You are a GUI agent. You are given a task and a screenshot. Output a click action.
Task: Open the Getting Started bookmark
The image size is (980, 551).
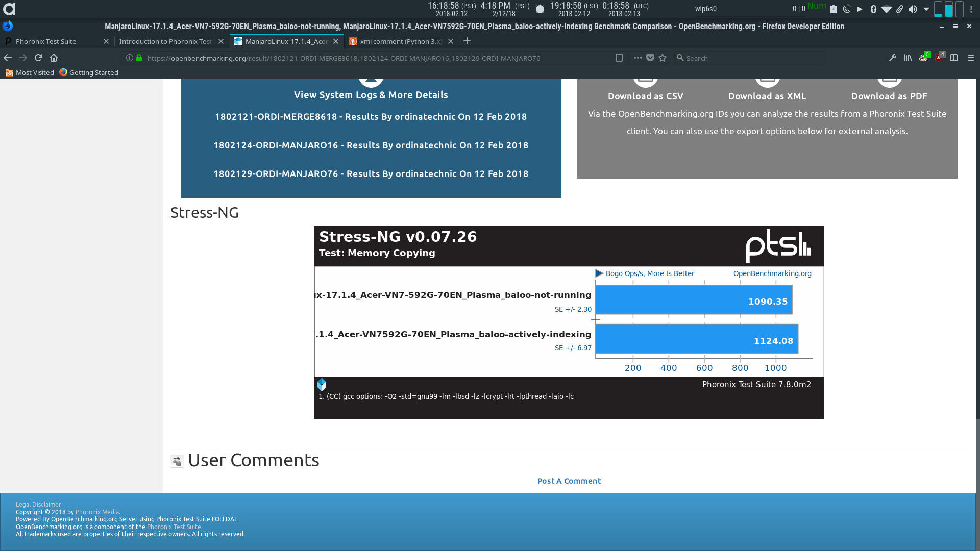point(89,72)
